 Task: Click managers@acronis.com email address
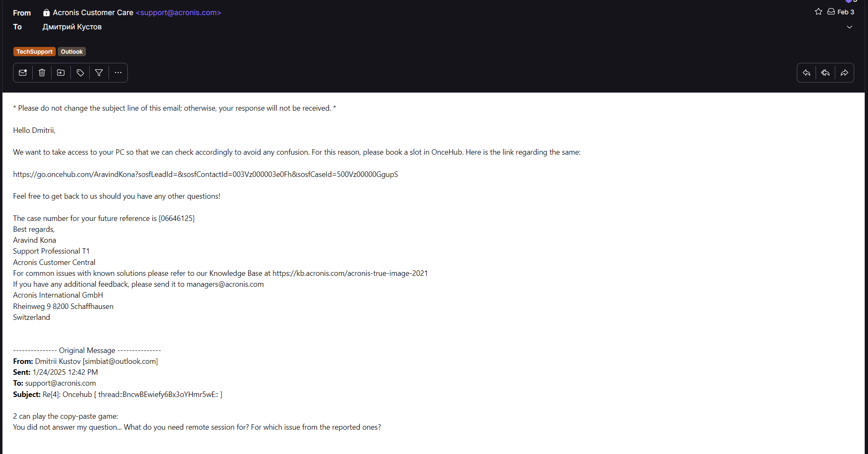coord(225,284)
